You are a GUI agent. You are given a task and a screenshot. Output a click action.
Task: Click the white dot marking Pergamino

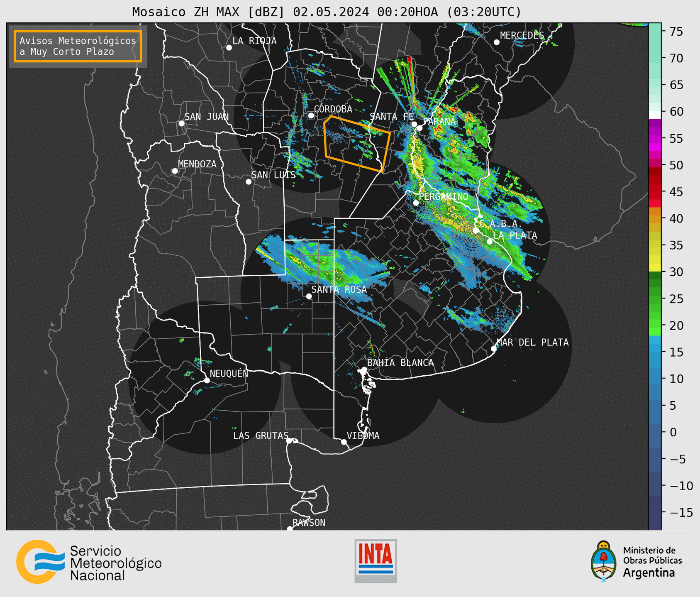coord(416,203)
